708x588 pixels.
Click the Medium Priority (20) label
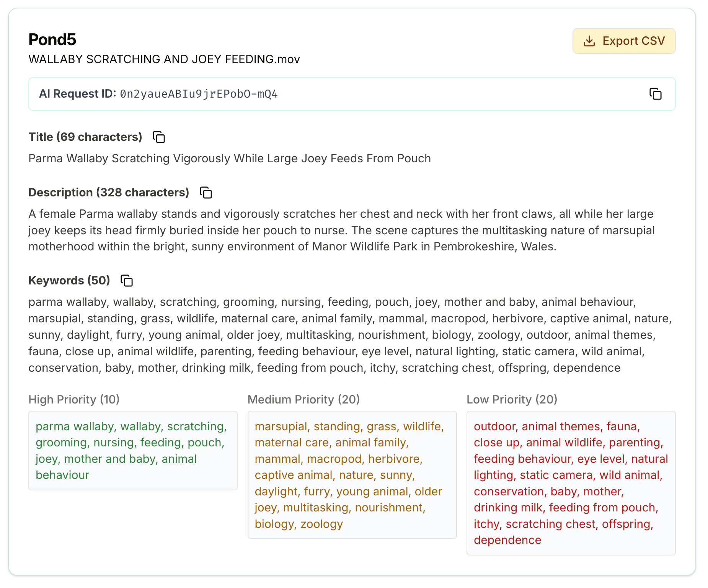(x=304, y=400)
